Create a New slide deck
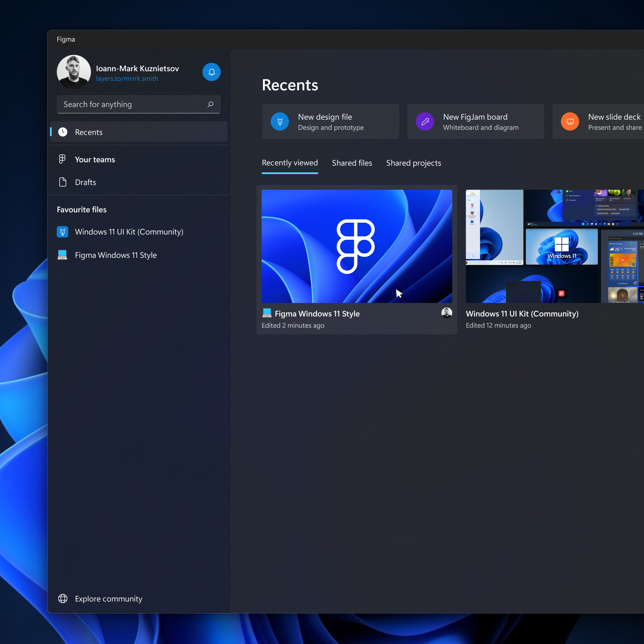This screenshot has width=644, height=644. 598,121
